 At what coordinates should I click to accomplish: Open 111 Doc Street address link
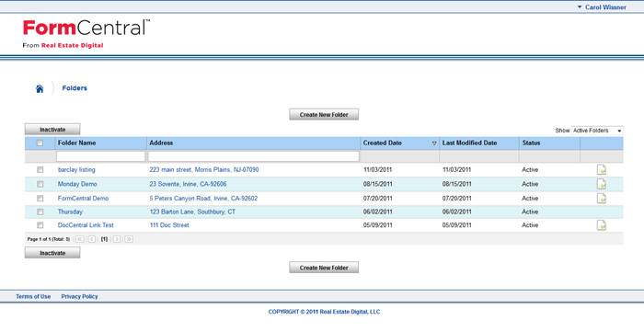point(169,225)
